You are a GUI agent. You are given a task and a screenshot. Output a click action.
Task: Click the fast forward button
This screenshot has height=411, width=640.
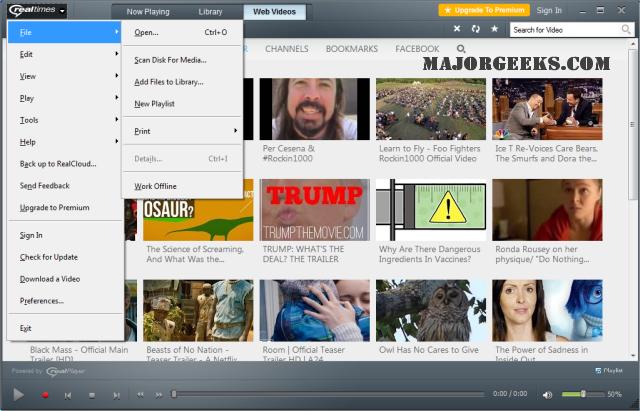pos(159,395)
